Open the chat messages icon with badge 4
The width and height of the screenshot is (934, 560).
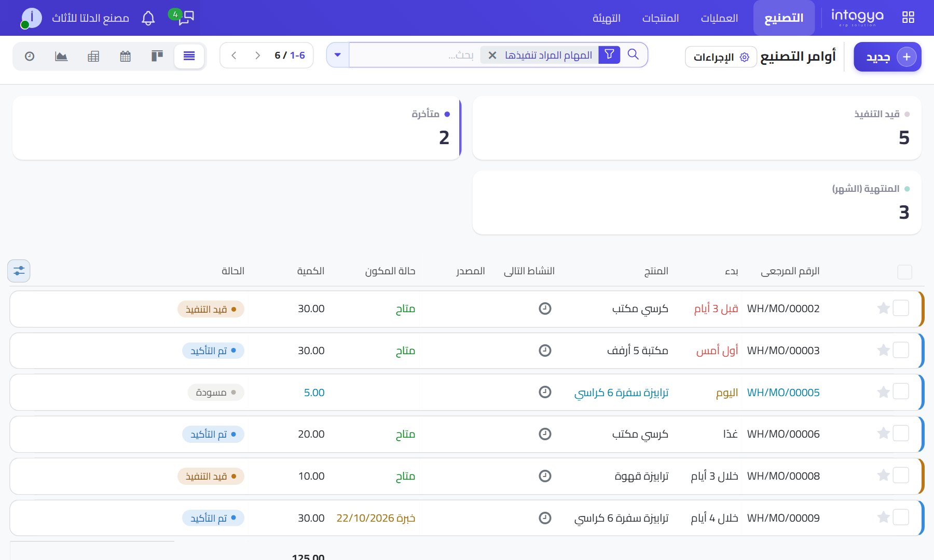click(182, 17)
